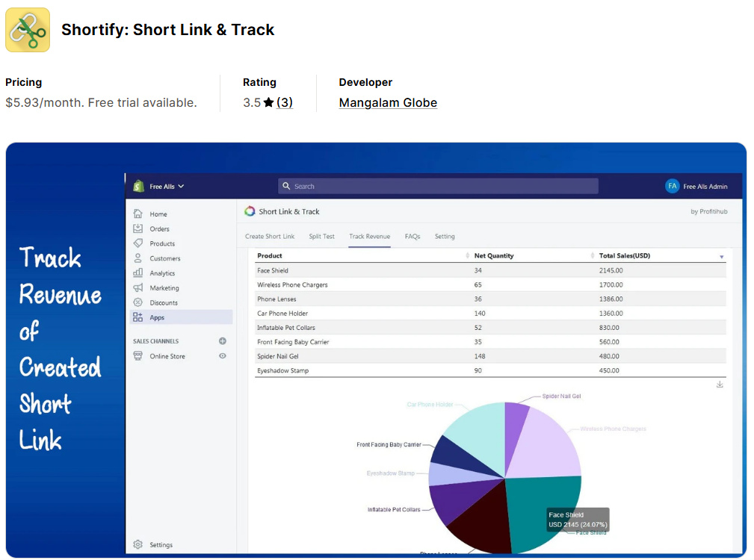Open Free Alls Admin account menu
Screen dimensions: 754x560
[x=705, y=187]
